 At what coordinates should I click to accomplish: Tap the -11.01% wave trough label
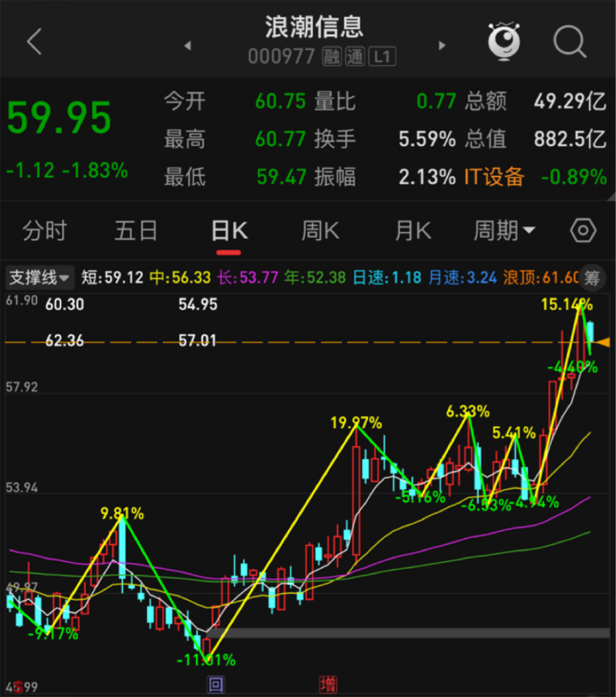click(206, 660)
